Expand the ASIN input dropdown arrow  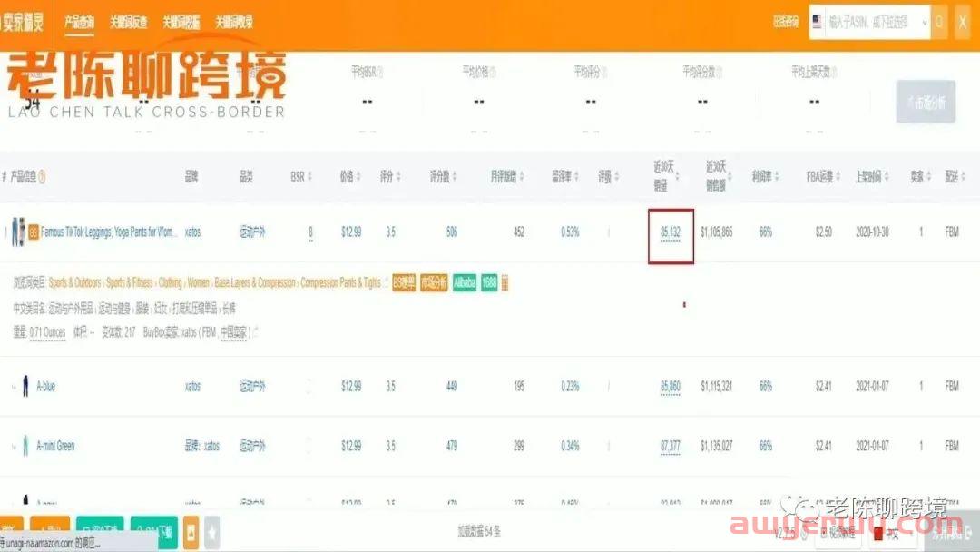pyautogui.click(x=925, y=23)
